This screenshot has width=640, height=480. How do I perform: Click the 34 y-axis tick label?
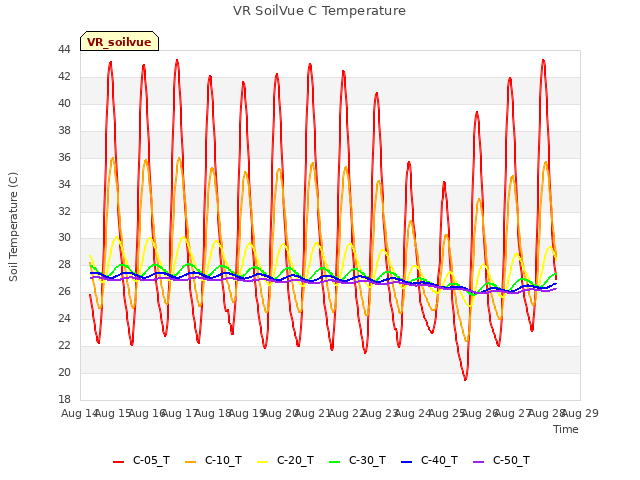point(64,184)
